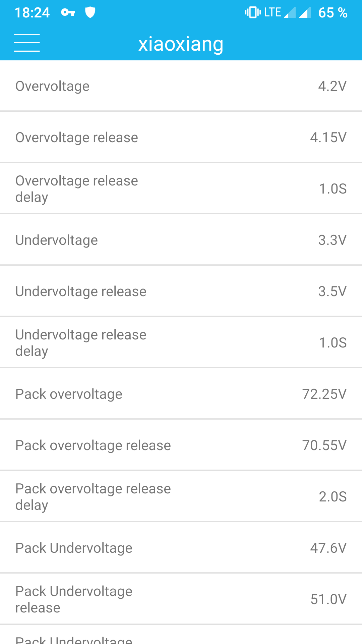Image resolution: width=362 pixels, height=644 pixels.
Task: Edit Pack Undervoltage release 51.0V value
Action: [328, 599]
